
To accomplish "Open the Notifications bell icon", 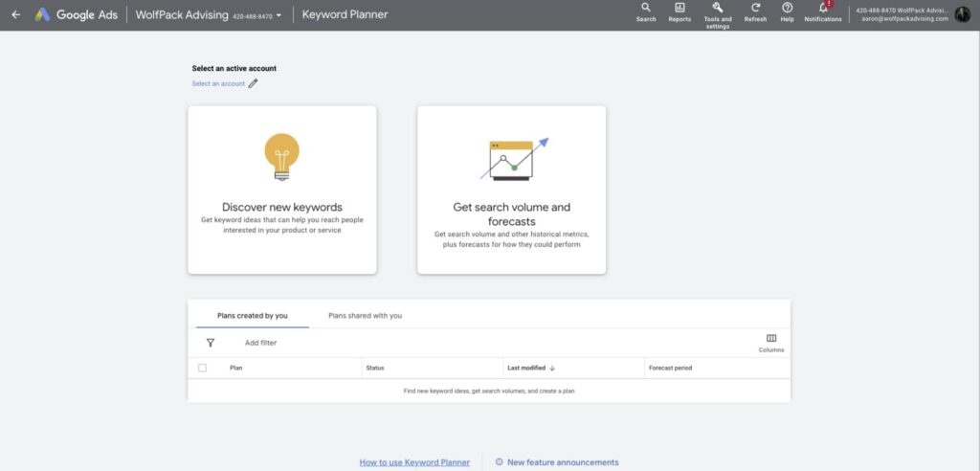I will click(823, 8).
